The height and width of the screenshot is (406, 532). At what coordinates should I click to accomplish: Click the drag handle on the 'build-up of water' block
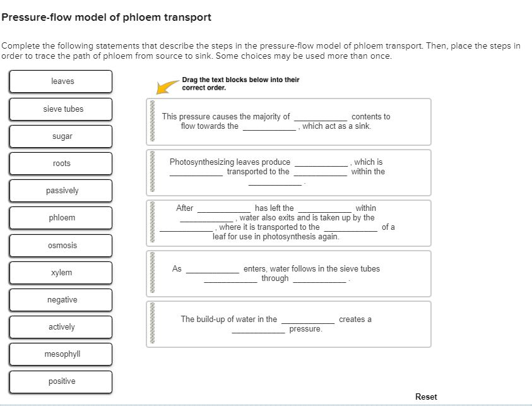(151, 324)
